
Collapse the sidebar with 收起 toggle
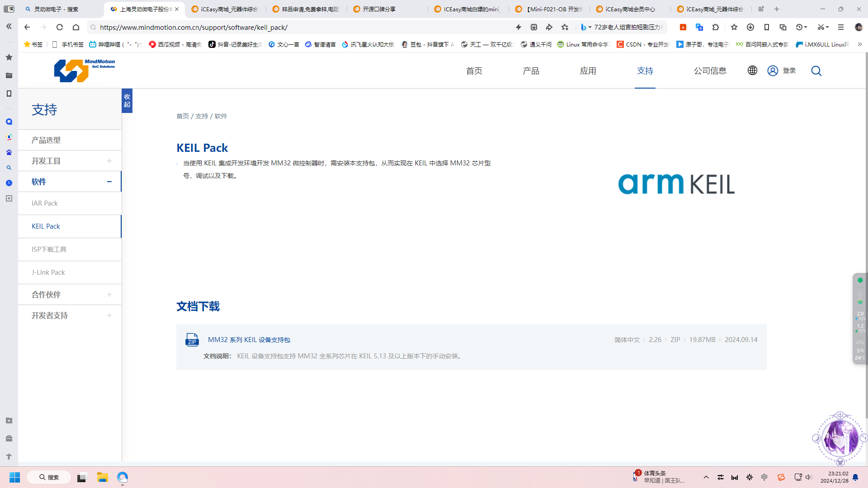(127, 100)
